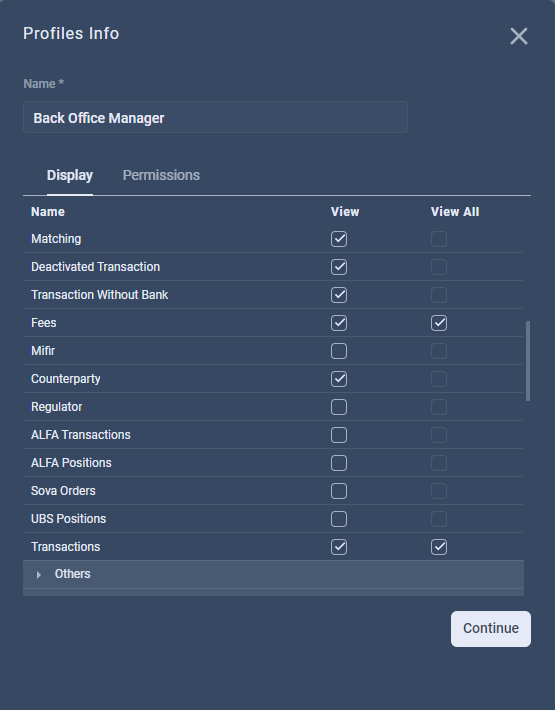Enable View for Mifir
Viewport: 555px width, 710px height.
(339, 351)
